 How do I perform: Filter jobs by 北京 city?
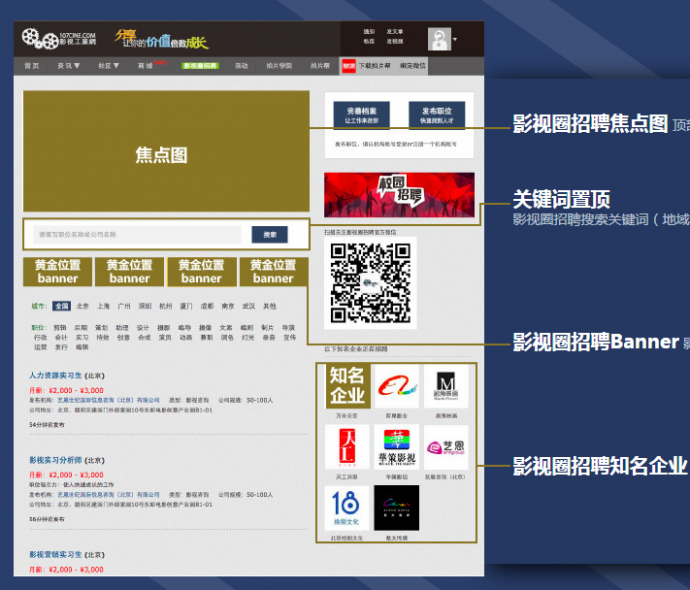pyautogui.click(x=82, y=306)
